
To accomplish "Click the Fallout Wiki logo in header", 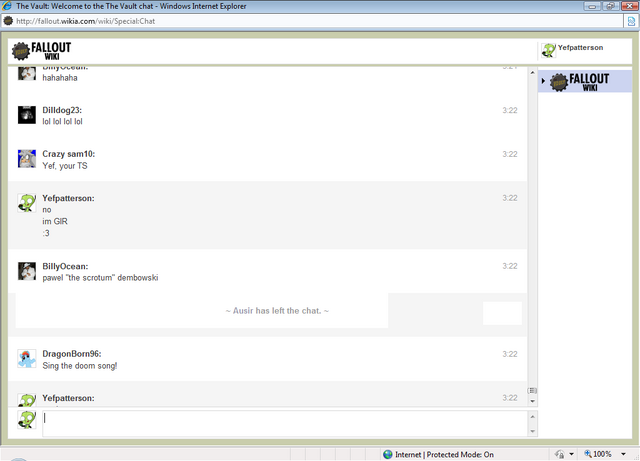I will point(41,51).
